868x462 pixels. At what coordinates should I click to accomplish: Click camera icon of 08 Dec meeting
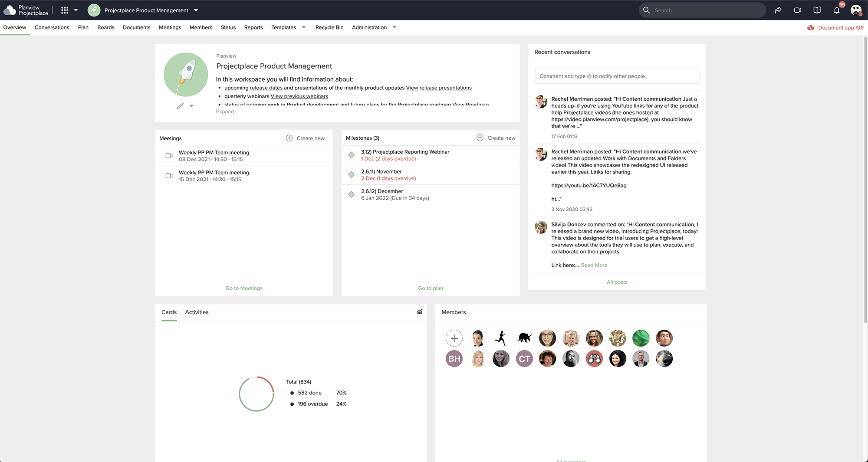pos(169,156)
